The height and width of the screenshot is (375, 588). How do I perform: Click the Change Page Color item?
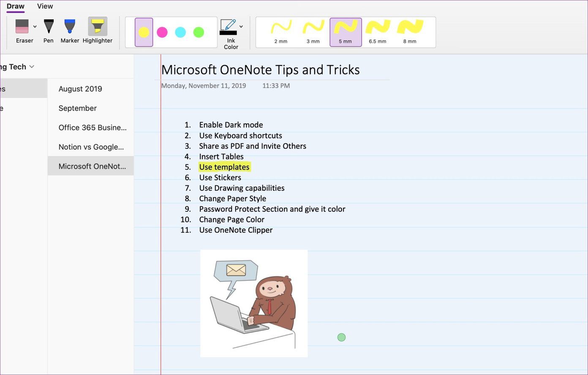coord(232,219)
